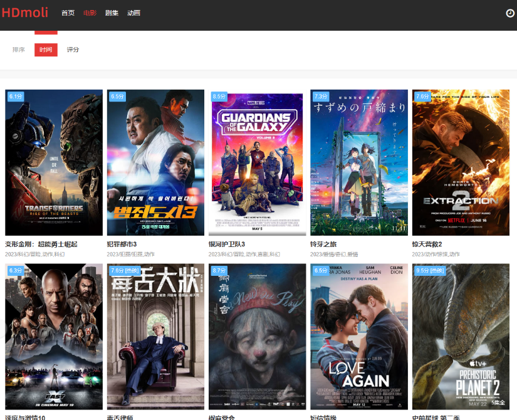This screenshot has height=420, width=517.
Task: Click the title 铃芽之旅
Action: pos(323,244)
